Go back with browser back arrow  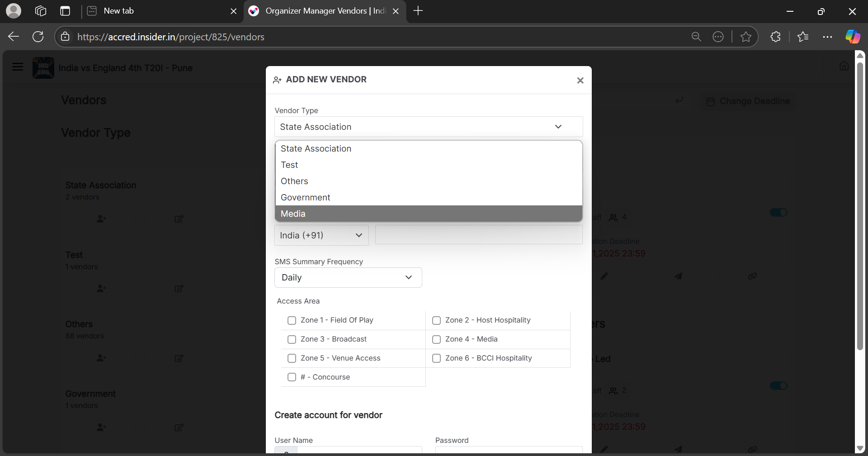pos(14,37)
